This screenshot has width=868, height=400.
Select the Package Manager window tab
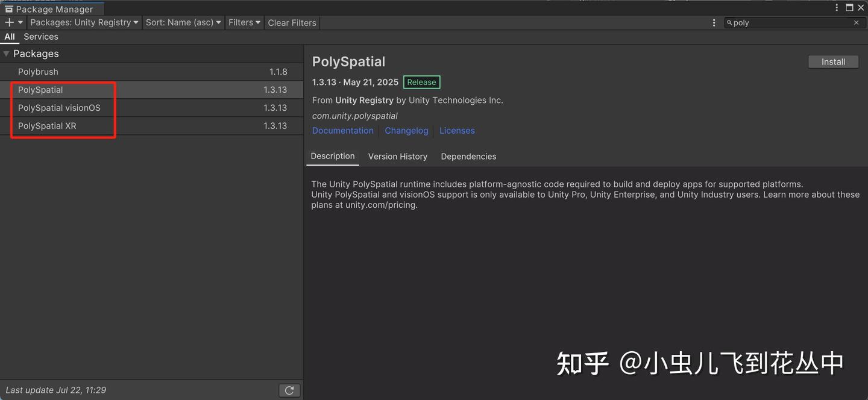tap(52, 9)
